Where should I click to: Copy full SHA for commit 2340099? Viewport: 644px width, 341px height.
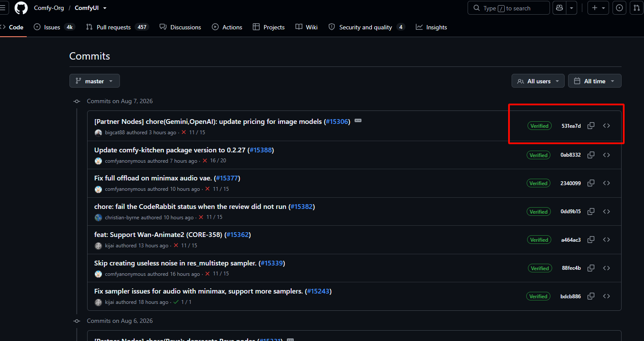tap(591, 183)
